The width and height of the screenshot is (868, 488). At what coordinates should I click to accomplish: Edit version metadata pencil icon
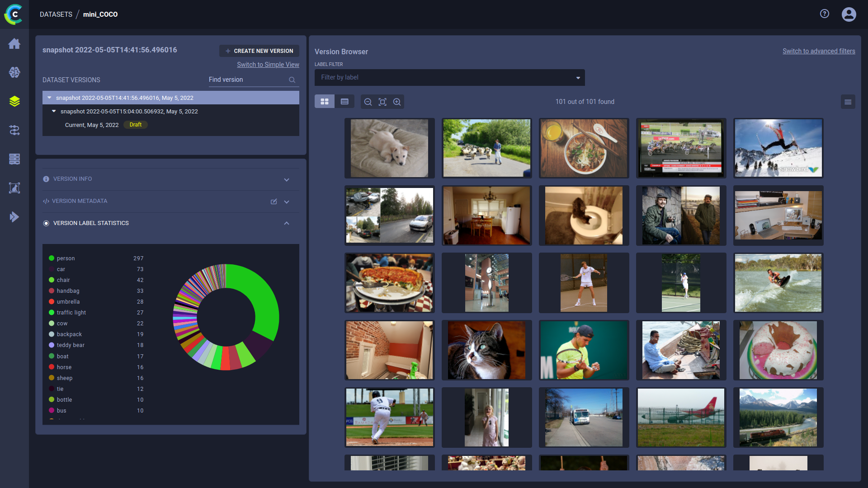[x=274, y=202]
